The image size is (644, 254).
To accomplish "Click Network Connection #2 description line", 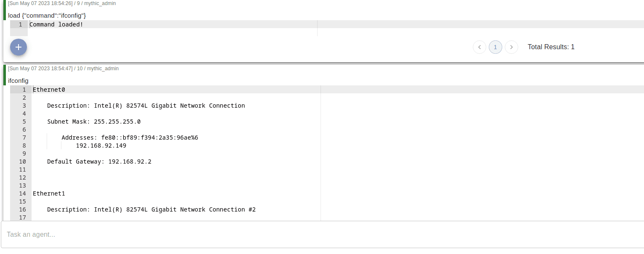I will tap(151, 209).
